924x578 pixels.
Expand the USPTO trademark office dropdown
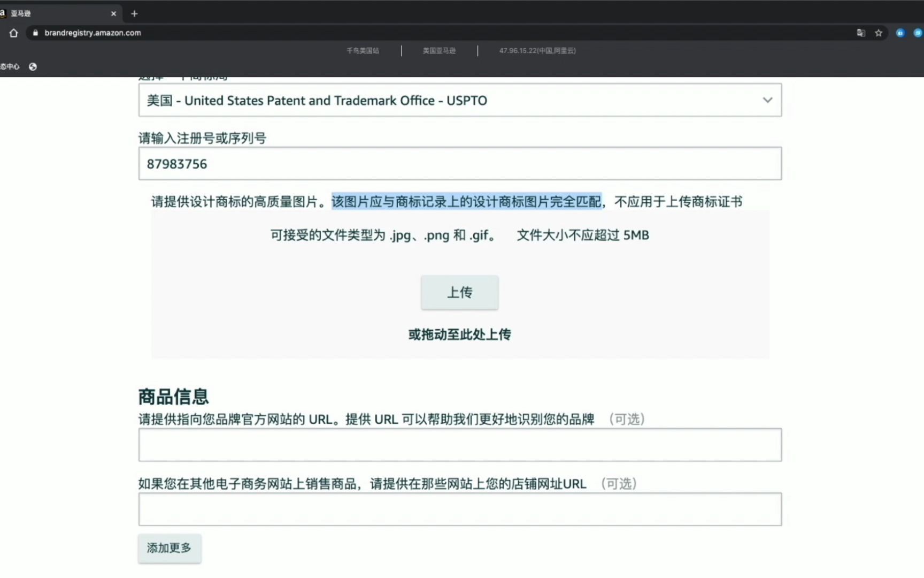(460, 100)
